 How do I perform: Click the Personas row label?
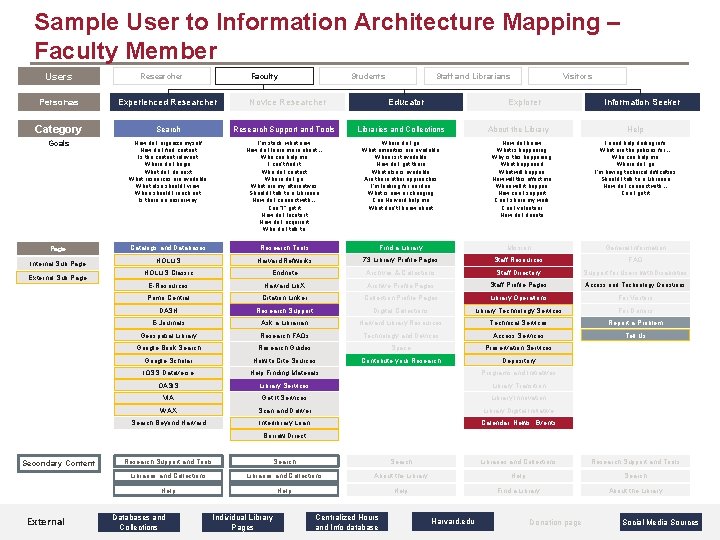[x=59, y=102]
